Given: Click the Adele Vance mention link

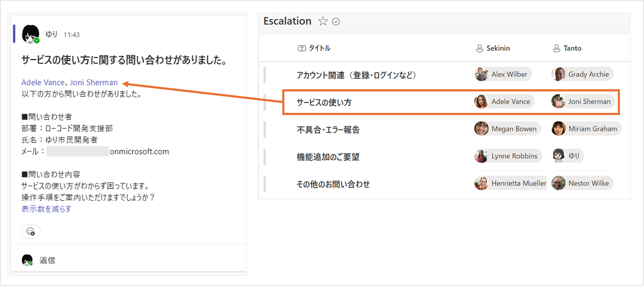Looking at the screenshot, I should pyautogui.click(x=43, y=82).
